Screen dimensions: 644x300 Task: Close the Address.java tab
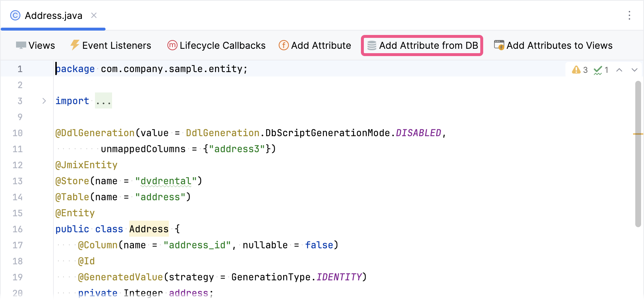pos(94,15)
